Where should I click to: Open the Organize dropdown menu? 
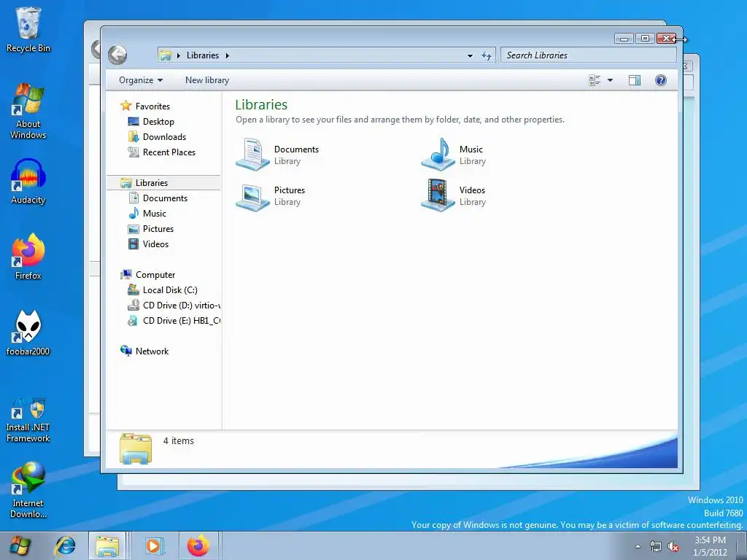[141, 80]
